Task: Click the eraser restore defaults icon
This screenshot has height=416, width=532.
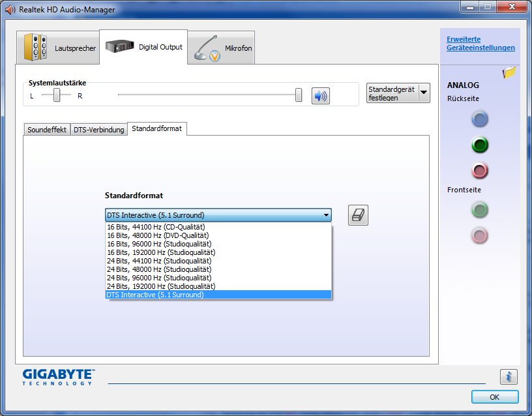Action: pos(358,215)
